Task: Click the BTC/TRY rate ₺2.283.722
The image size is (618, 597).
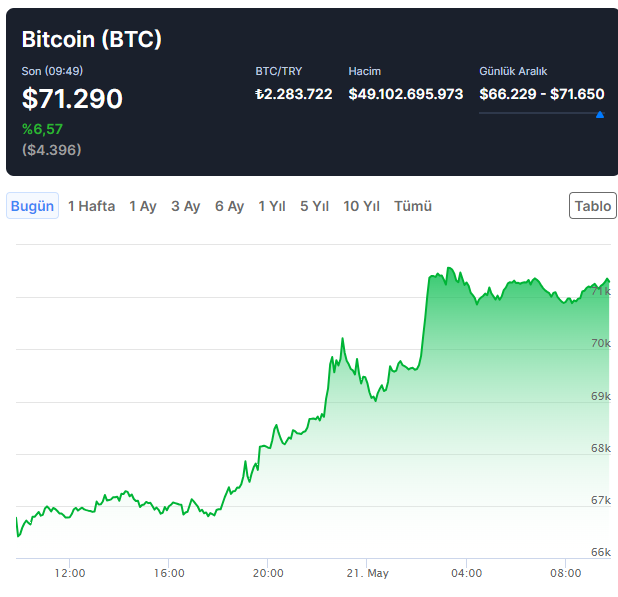Action: coord(293,94)
